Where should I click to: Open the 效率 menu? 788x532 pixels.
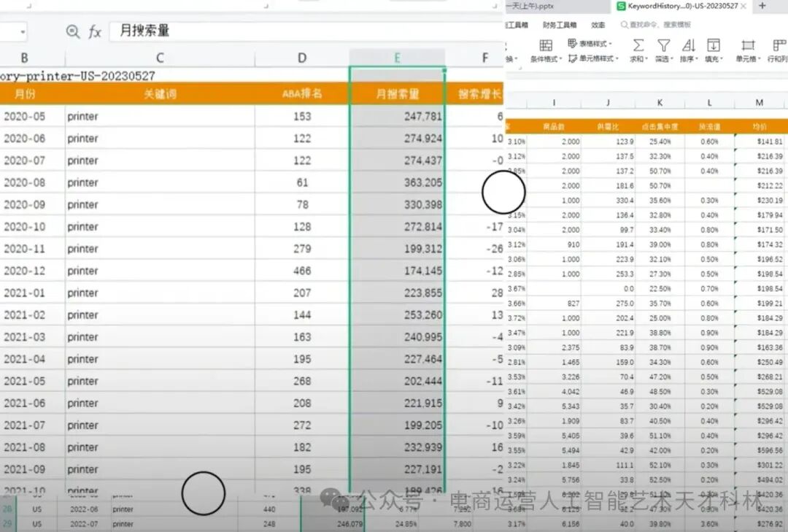(x=598, y=24)
